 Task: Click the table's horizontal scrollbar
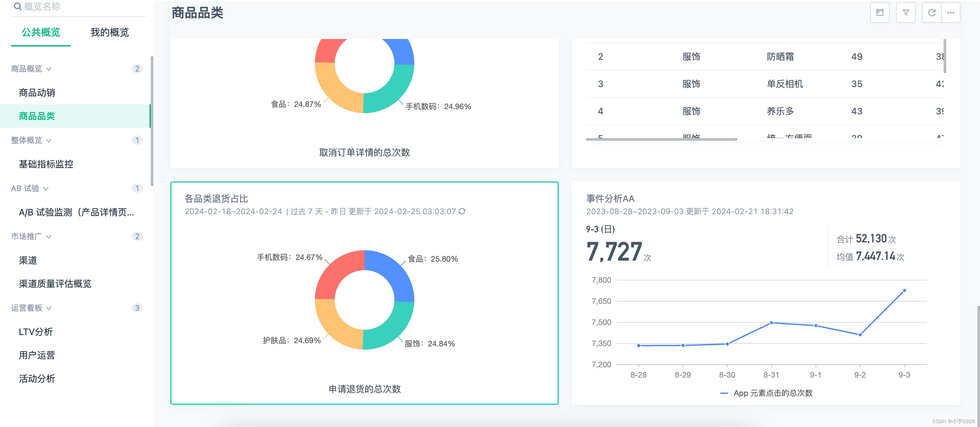pos(661,139)
